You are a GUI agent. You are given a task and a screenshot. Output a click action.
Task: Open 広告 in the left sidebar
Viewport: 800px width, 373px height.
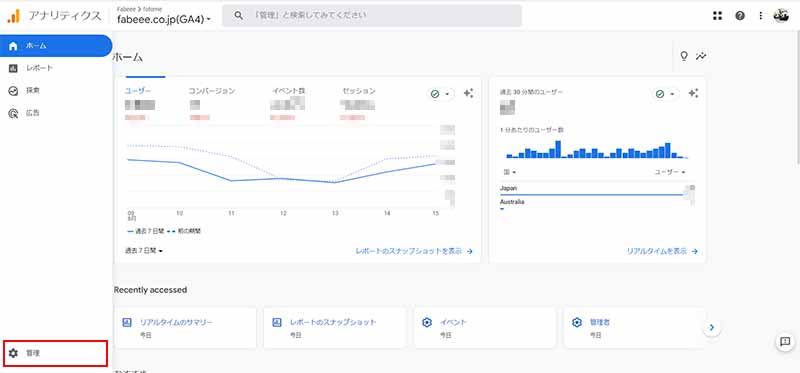(56, 113)
